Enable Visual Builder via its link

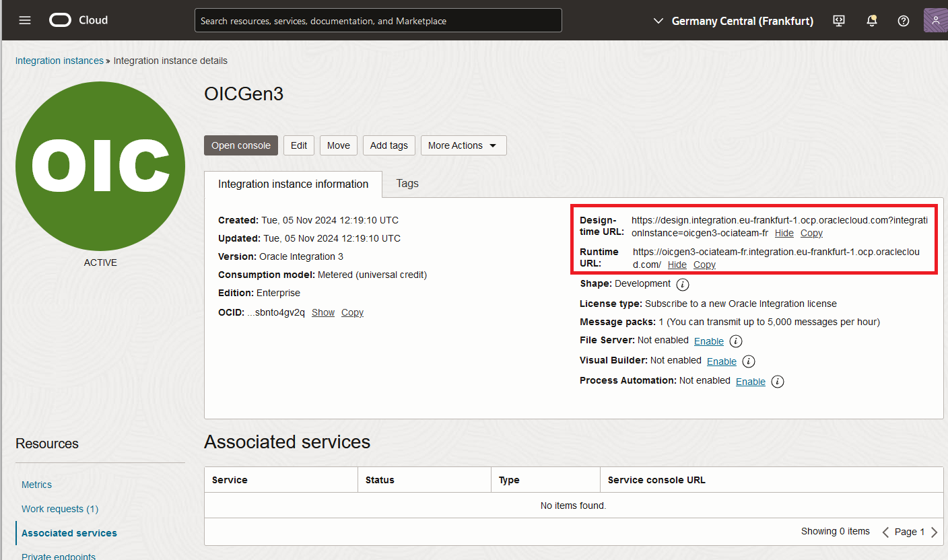[x=721, y=361]
